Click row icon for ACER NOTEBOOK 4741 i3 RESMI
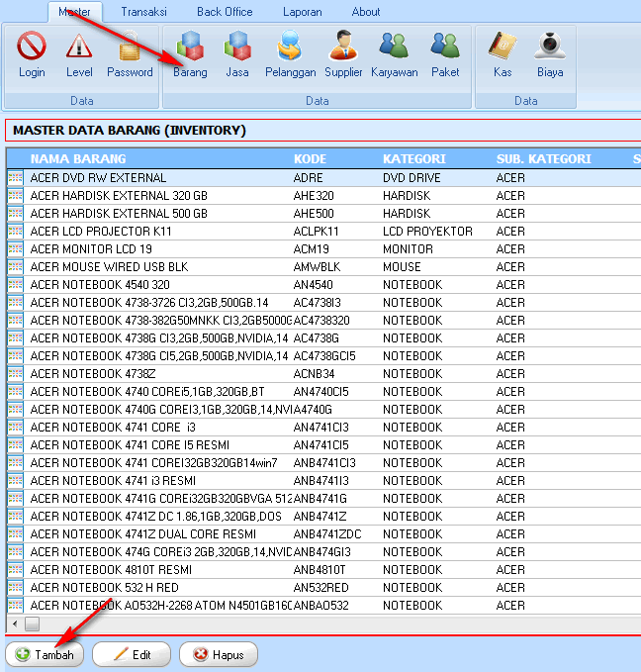641x672 pixels. point(16,480)
